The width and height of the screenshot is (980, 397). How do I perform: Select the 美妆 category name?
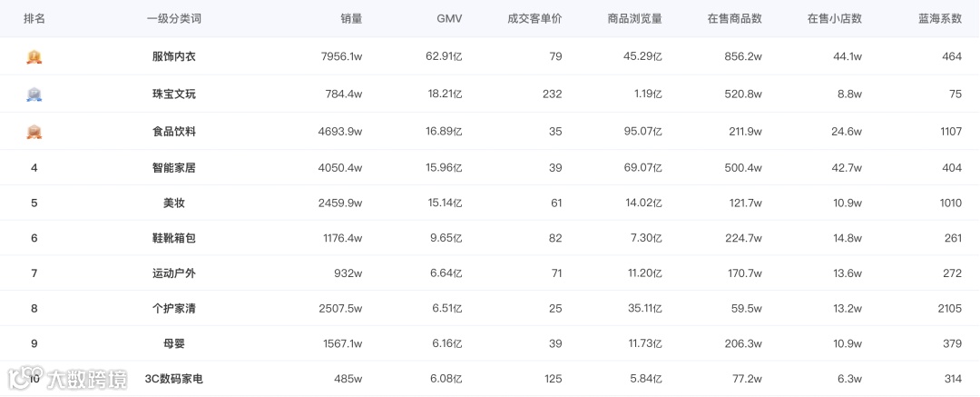(173, 203)
